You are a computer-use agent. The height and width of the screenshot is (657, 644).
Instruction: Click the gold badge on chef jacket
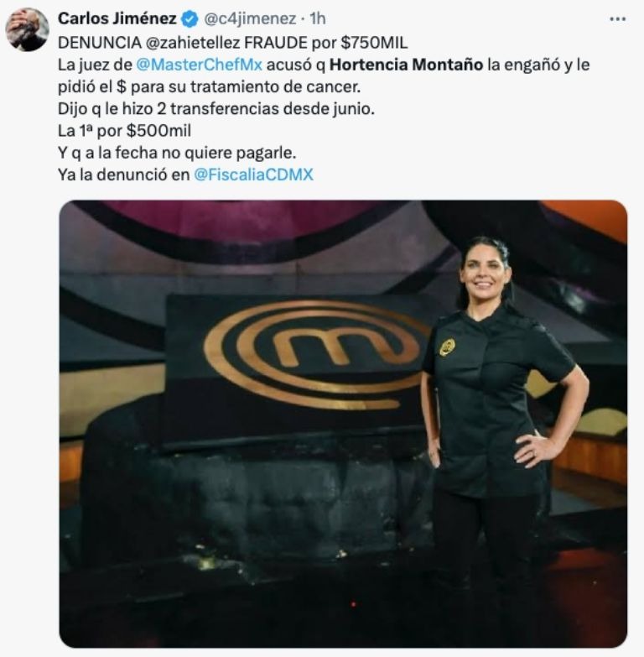click(447, 347)
